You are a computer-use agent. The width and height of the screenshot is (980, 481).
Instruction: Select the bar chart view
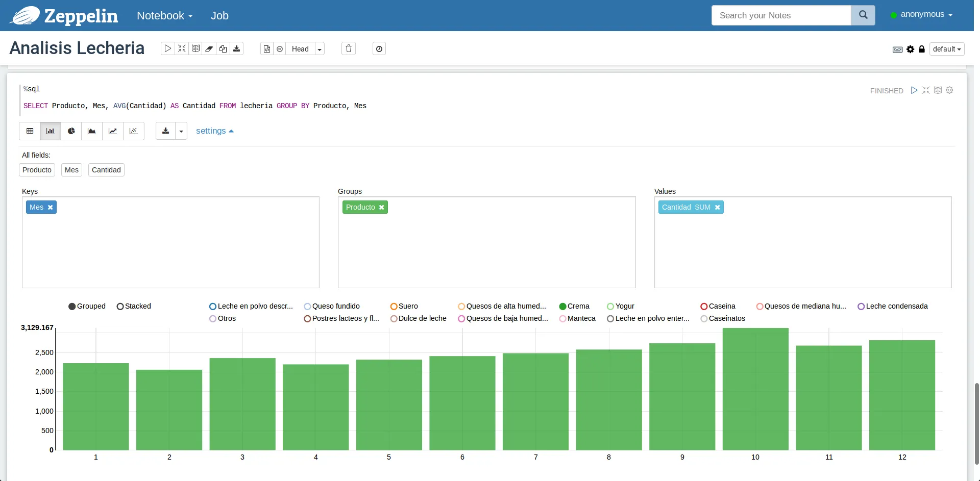coord(51,131)
